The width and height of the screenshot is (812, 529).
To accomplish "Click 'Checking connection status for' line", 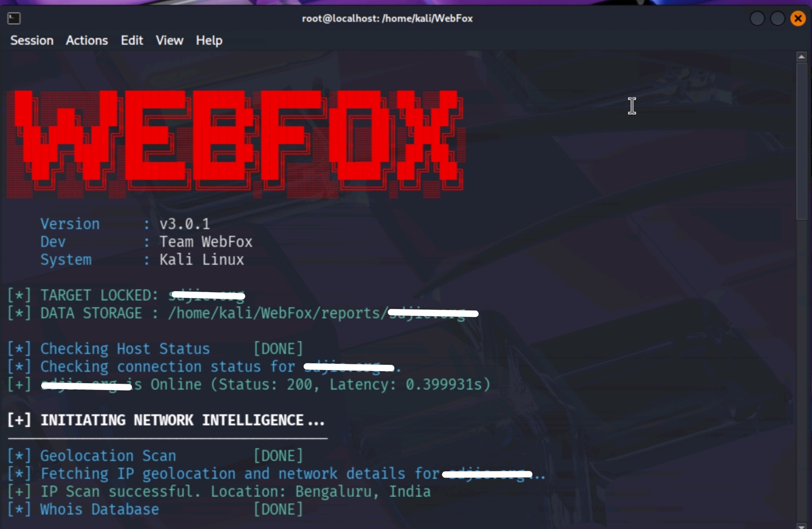I will pyautogui.click(x=168, y=367).
